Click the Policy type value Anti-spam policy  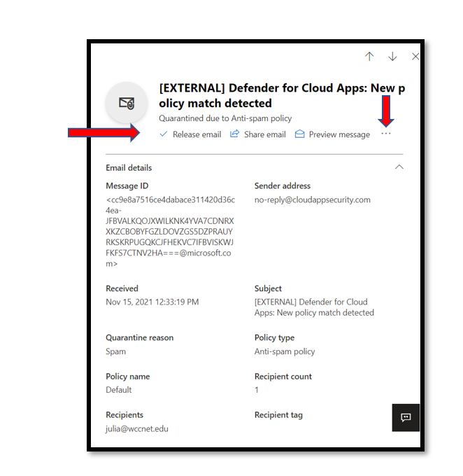pos(285,351)
